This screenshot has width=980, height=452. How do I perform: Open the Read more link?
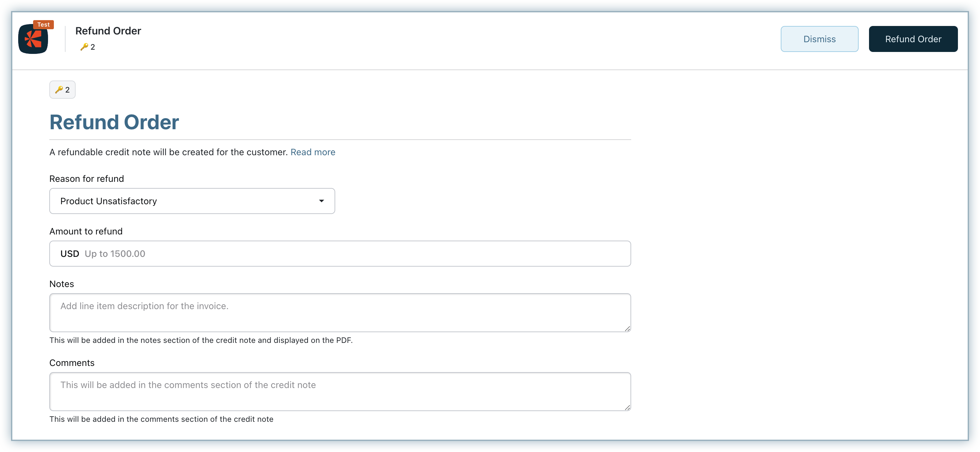[313, 152]
